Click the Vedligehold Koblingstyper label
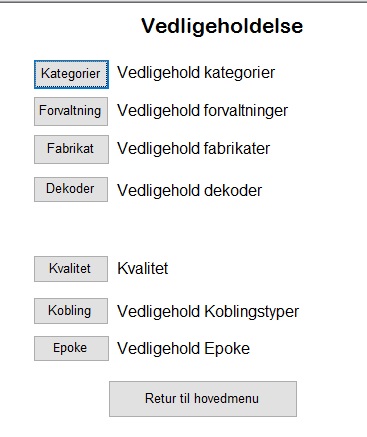This screenshot has width=367, height=437. pyautogui.click(x=208, y=312)
